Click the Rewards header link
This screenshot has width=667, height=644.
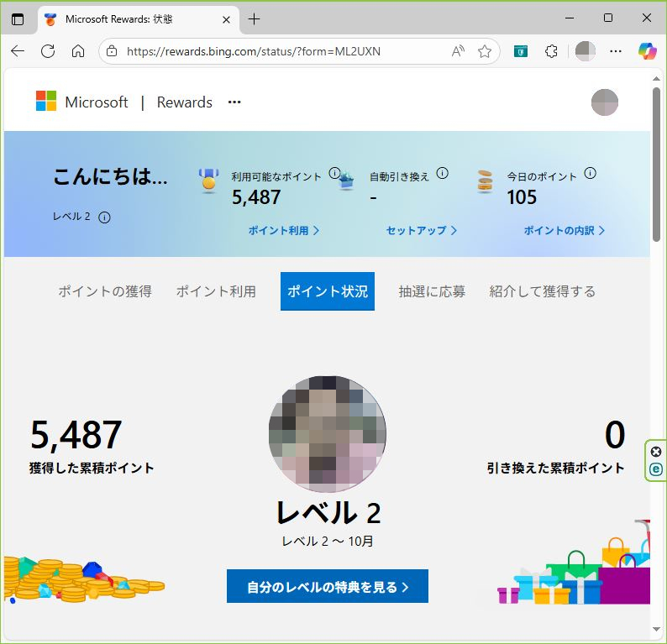coord(184,102)
